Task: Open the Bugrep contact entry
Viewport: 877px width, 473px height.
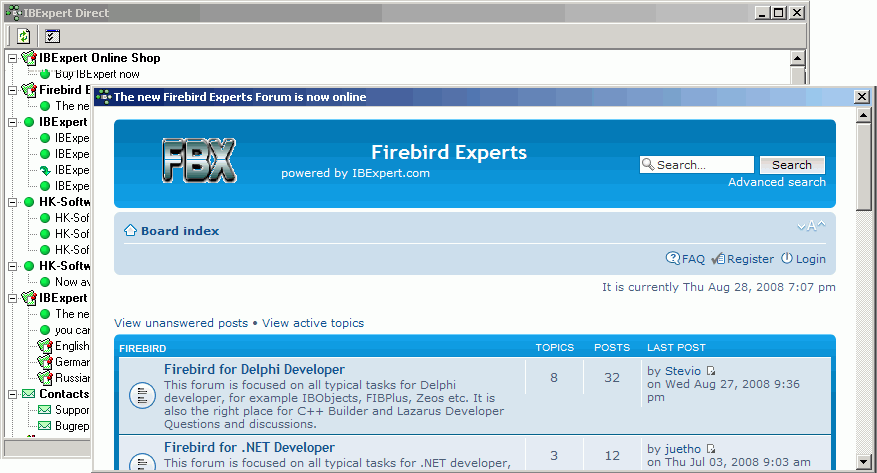Action: [72, 426]
